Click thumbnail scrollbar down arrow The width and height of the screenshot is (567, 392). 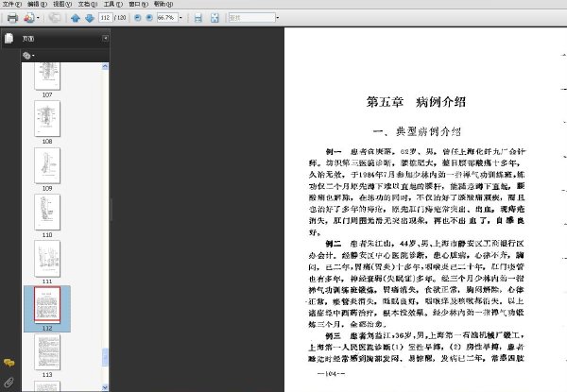click(x=105, y=387)
